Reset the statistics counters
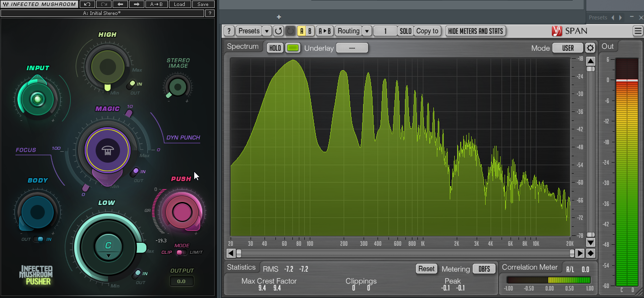Screen dimensions: 644x298 coord(426,269)
